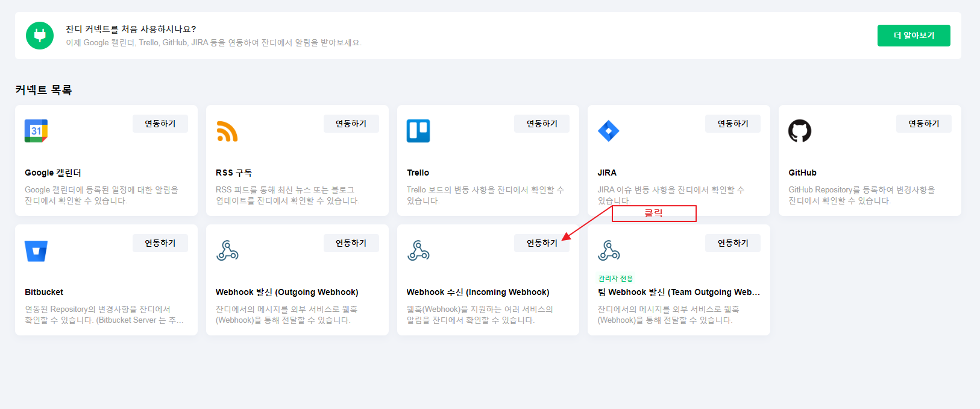This screenshot has height=409, width=980.
Task: Connect Google 캘린더 with 연동하기
Action: pos(160,124)
